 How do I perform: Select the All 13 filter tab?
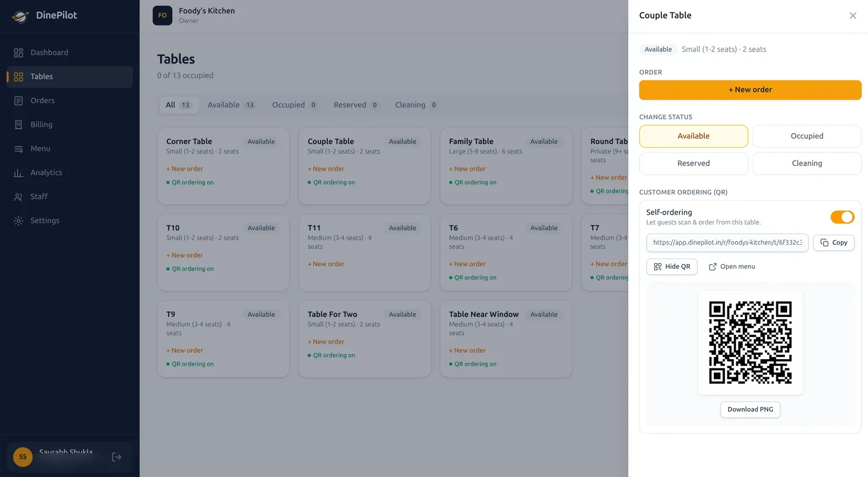(x=178, y=105)
